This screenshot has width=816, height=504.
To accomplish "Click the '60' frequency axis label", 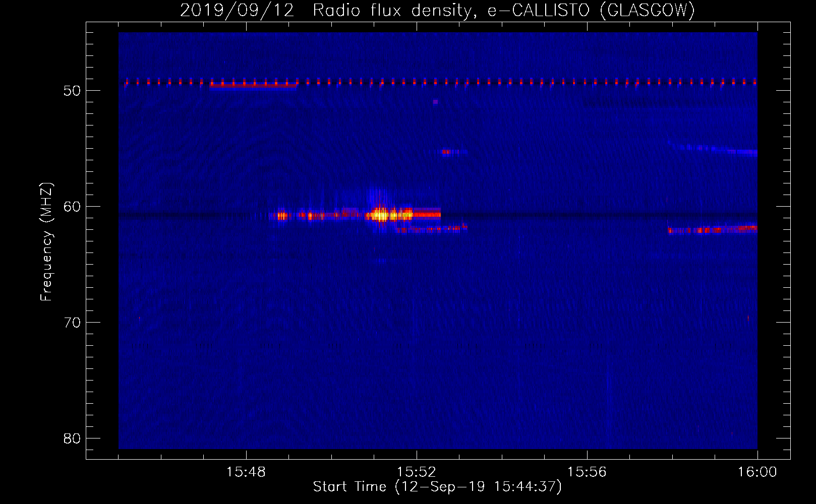I will click(x=72, y=207).
